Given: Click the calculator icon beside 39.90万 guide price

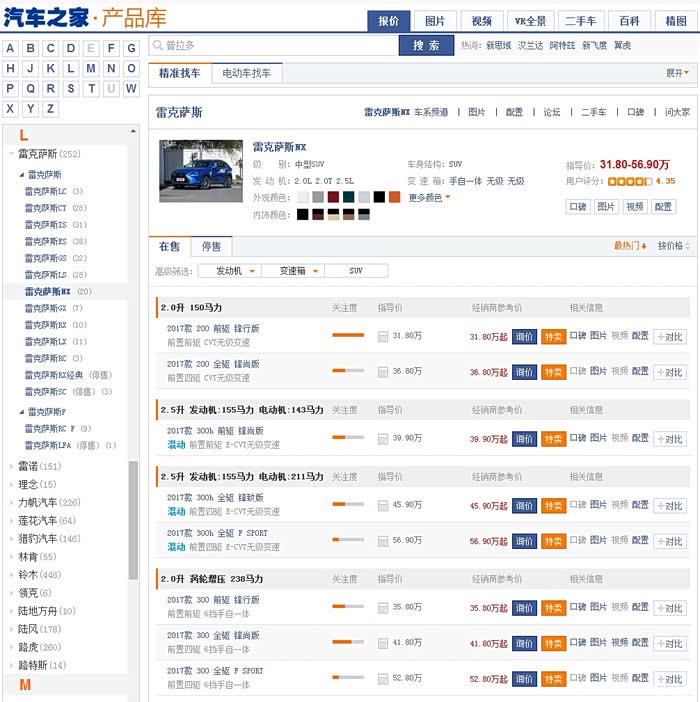Looking at the screenshot, I should tap(383, 438).
